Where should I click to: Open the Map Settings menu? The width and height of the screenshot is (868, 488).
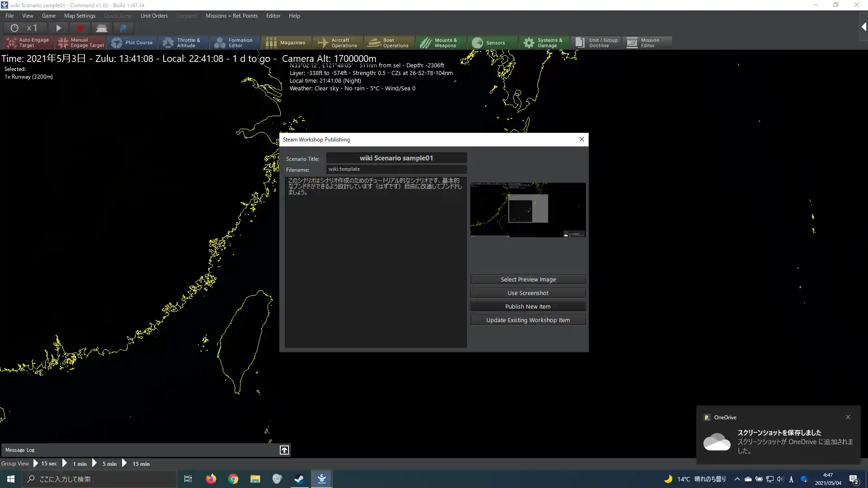[80, 16]
